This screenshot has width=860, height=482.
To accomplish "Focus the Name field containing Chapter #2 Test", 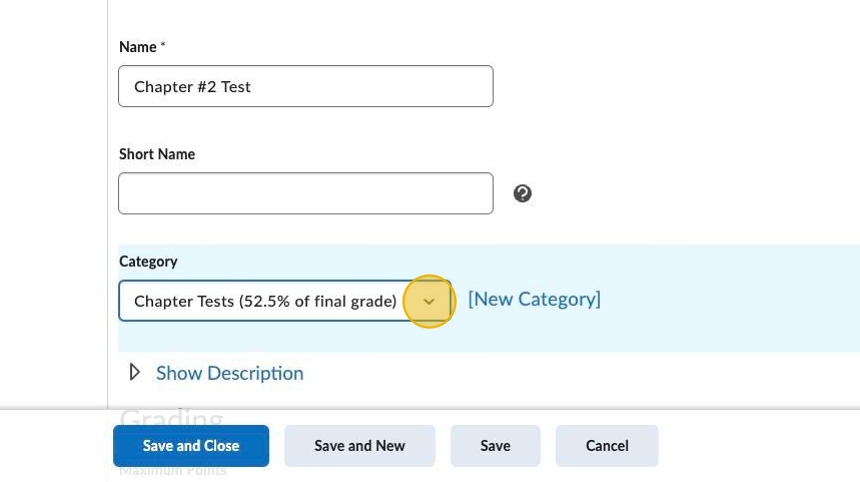I will point(305,86).
